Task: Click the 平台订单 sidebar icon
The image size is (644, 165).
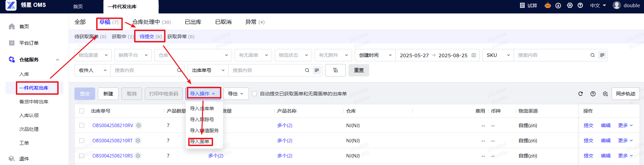Action: tap(12, 43)
